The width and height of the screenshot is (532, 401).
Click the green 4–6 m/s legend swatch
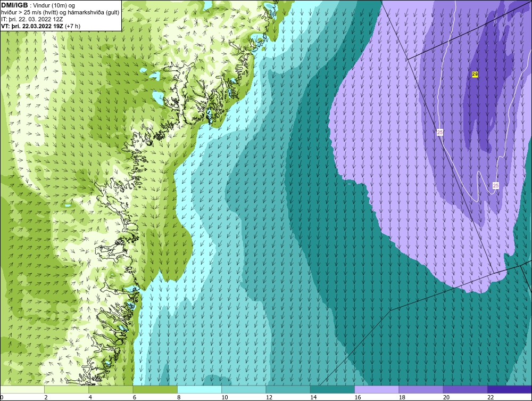point(111,389)
